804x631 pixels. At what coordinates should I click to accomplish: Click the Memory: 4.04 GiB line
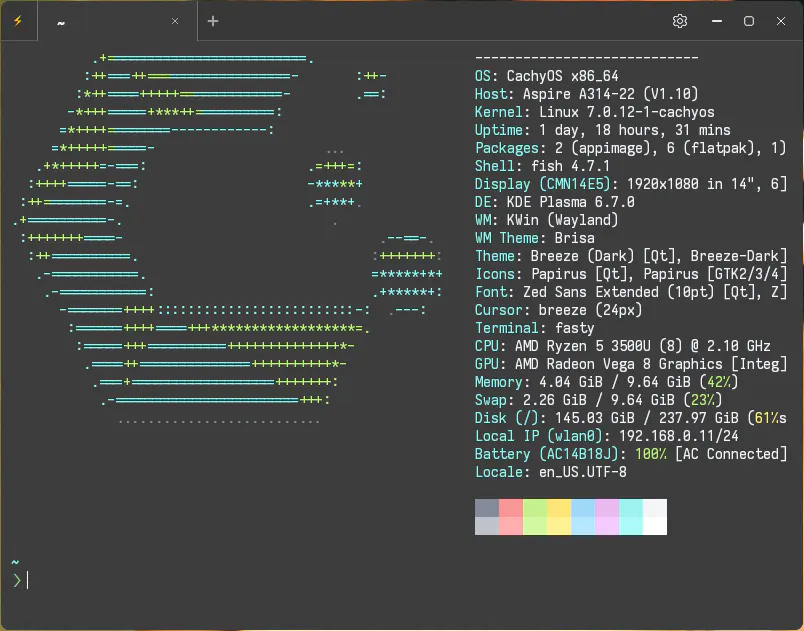click(x=607, y=382)
